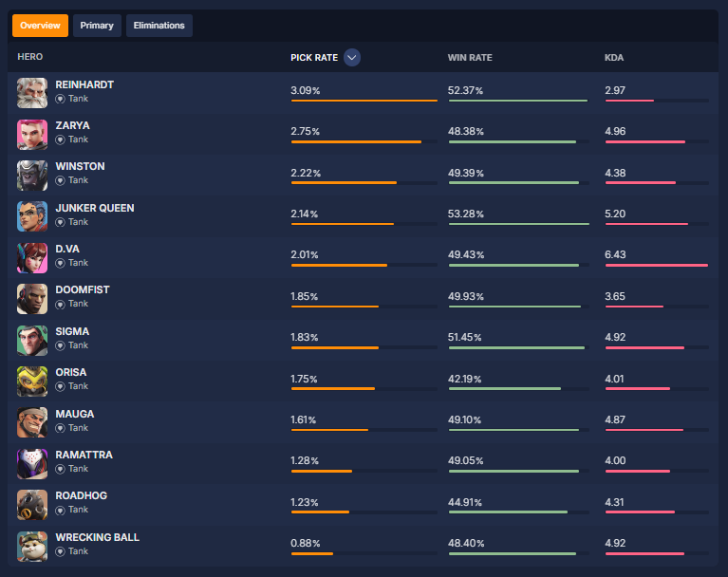This screenshot has height=577, width=728.
Task: Click Reinhardt's hero portrait icon
Action: [31, 93]
